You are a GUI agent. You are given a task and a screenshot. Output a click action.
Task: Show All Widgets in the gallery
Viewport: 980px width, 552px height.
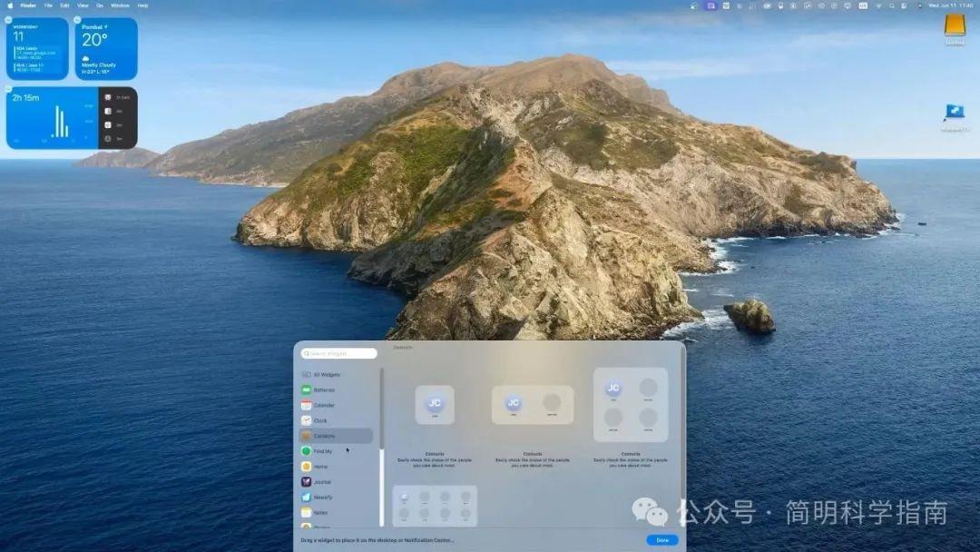point(327,374)
